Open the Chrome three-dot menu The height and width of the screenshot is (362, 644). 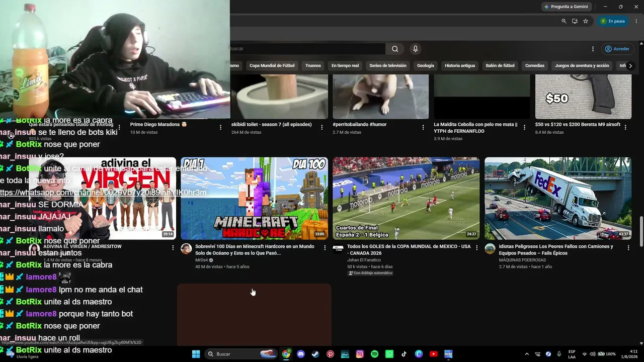pyautogui.click(x=636, y=21)
